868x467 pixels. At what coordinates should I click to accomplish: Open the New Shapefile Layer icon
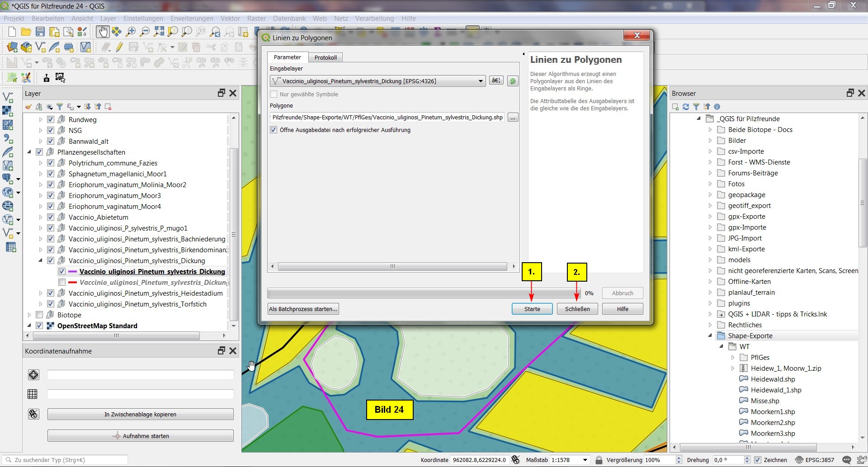[40, 47]
